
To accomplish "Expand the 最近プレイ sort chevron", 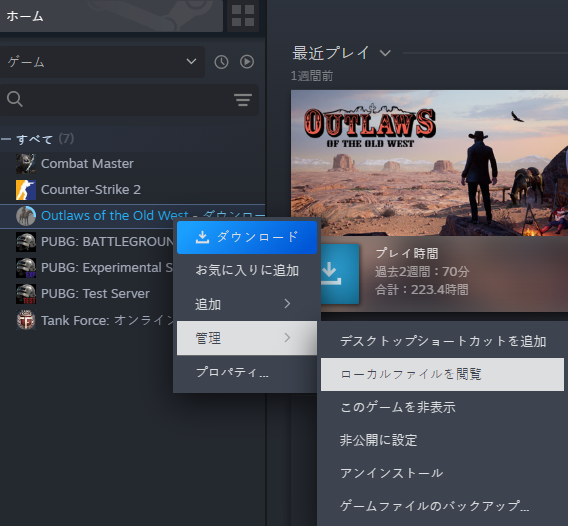I will point(385,53).
